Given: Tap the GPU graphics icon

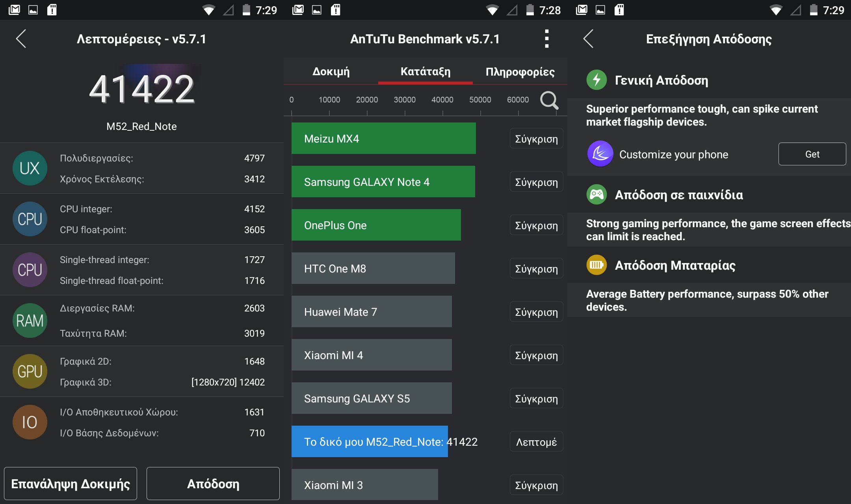Looking at the screenshot, I should pos(30,371).
